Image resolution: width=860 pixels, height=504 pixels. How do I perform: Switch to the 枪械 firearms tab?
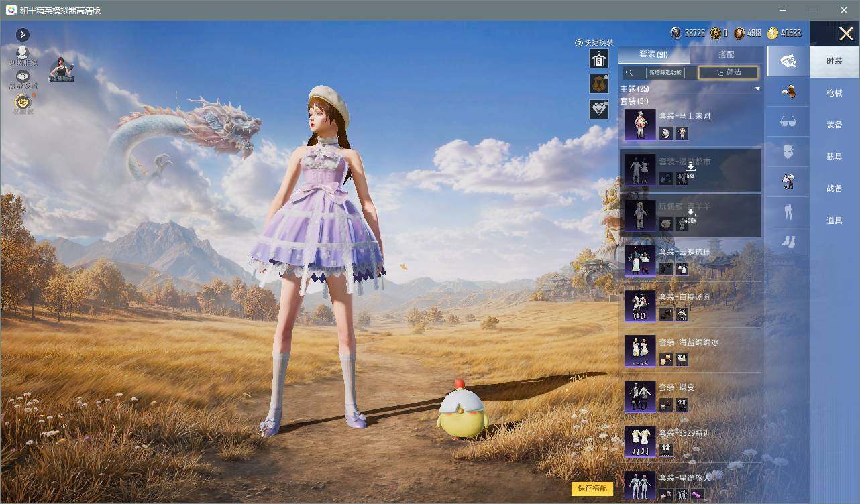tap(835, 93)
